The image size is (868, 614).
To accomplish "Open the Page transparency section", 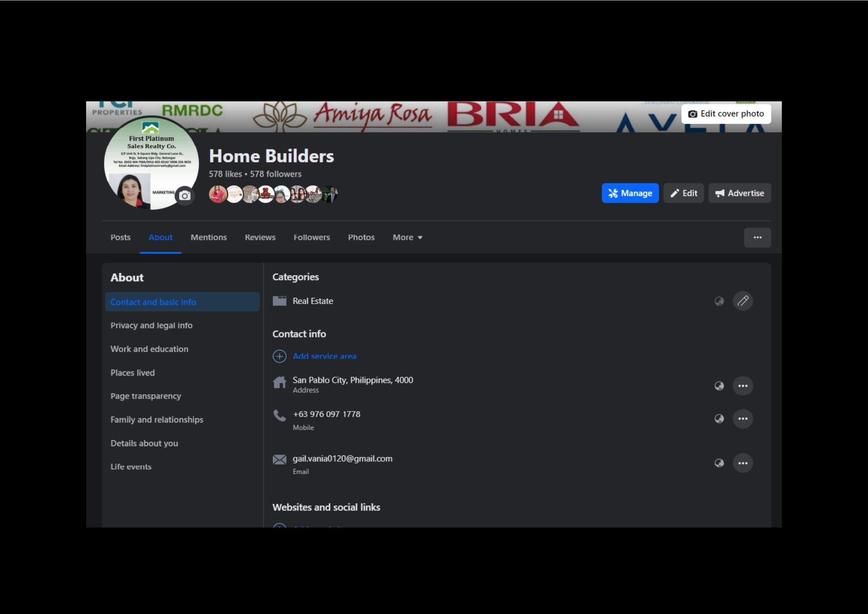I will 145,396.
